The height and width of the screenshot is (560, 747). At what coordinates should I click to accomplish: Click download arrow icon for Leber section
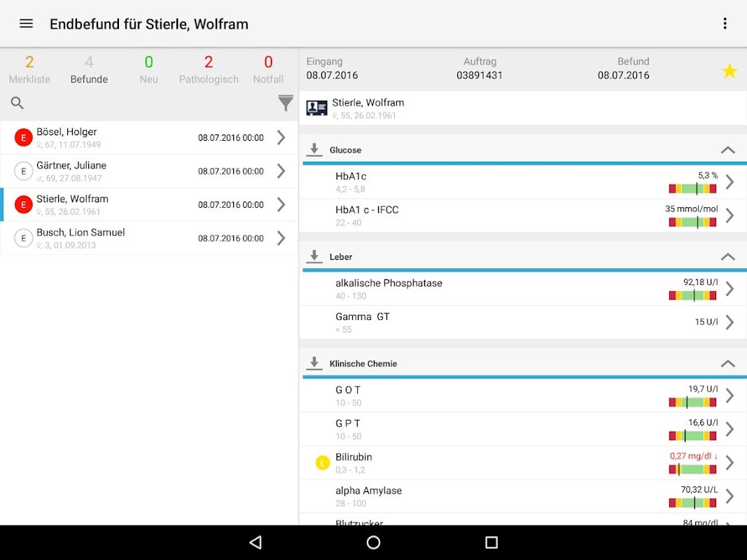[x=314, y=256]
